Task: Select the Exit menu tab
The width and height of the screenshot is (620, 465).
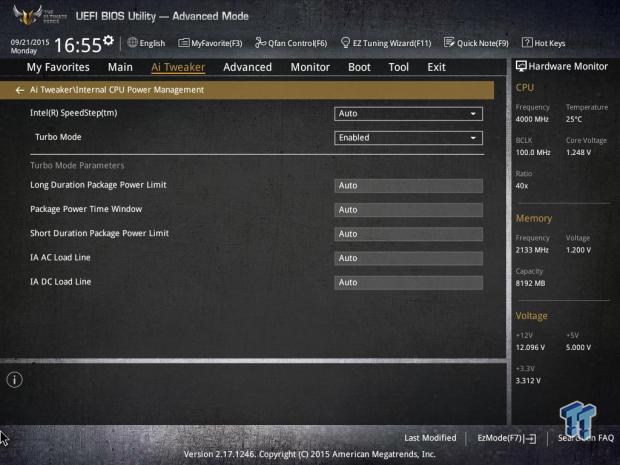Action: point(436,67)
